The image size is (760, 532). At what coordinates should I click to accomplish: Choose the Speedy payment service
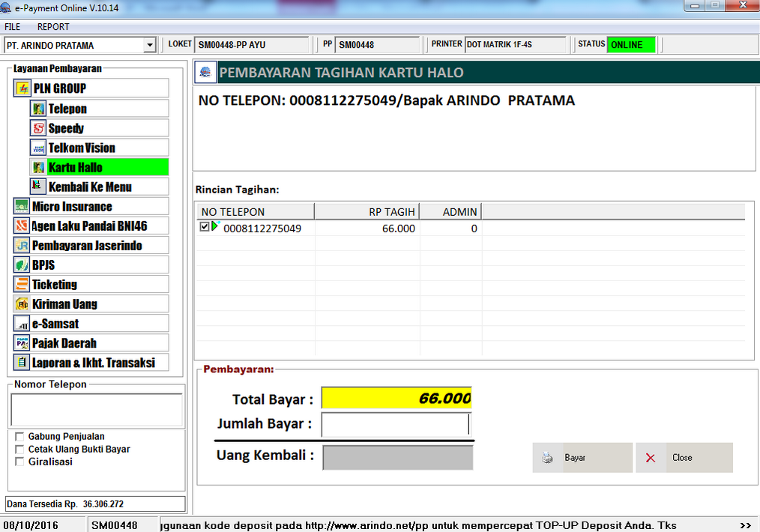[99, 128]
